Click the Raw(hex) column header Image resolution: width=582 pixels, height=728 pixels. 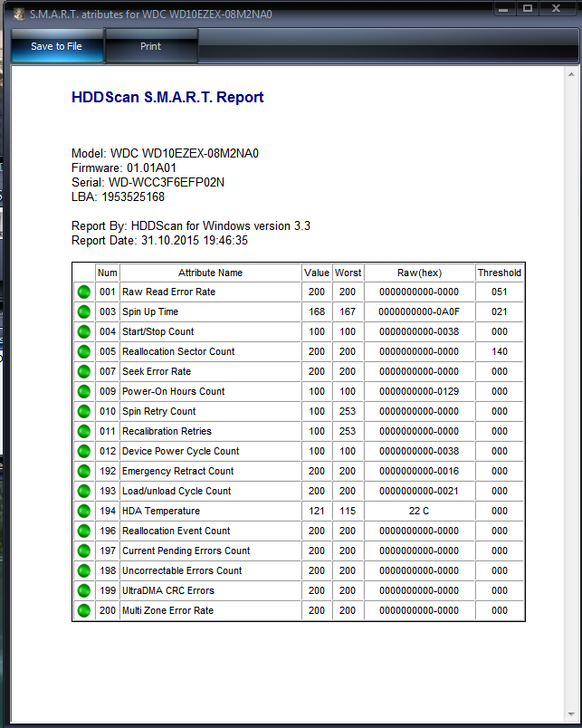tap(420, 273)
